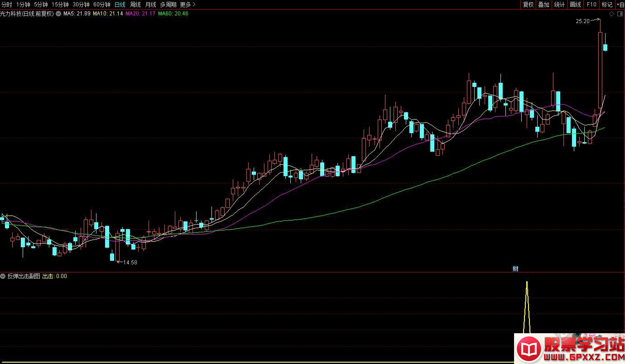Select the 15分钟 timeframe tab
This screenshot has height=364, width=625.
(x=60, y=5)
